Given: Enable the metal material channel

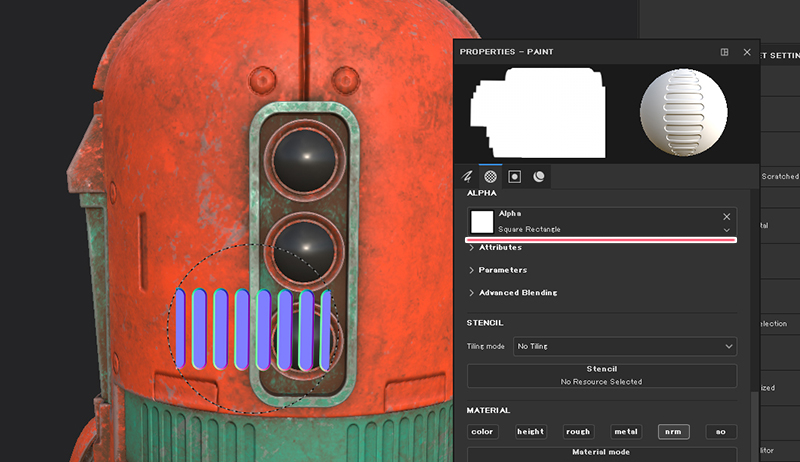Looking at the screenshot, I should click(626, 432).
